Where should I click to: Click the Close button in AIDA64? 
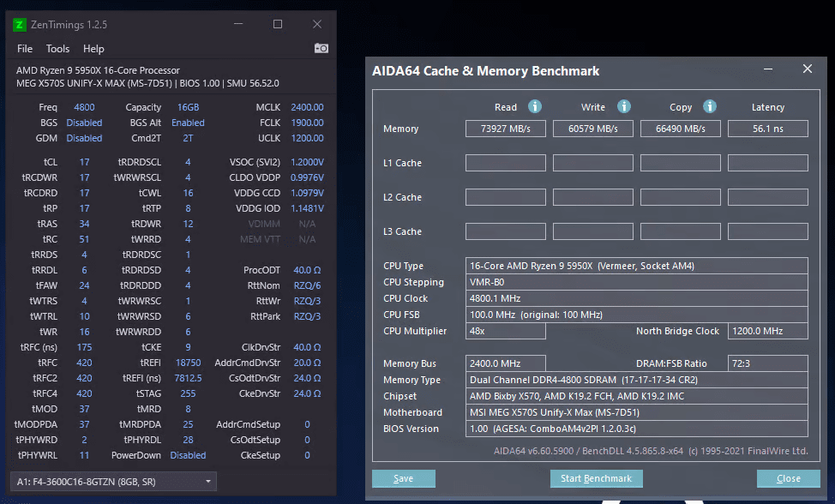pos(788,478)
